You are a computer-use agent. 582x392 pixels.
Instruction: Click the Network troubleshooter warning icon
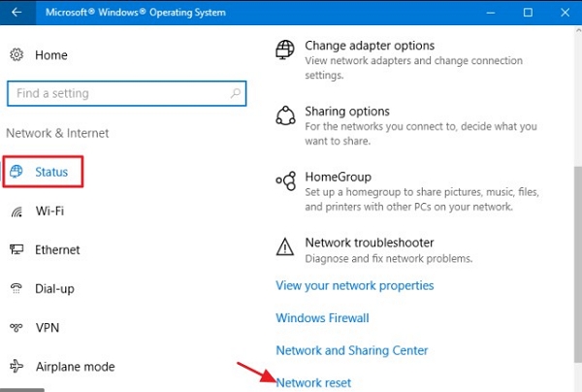(x=285, y=246)
